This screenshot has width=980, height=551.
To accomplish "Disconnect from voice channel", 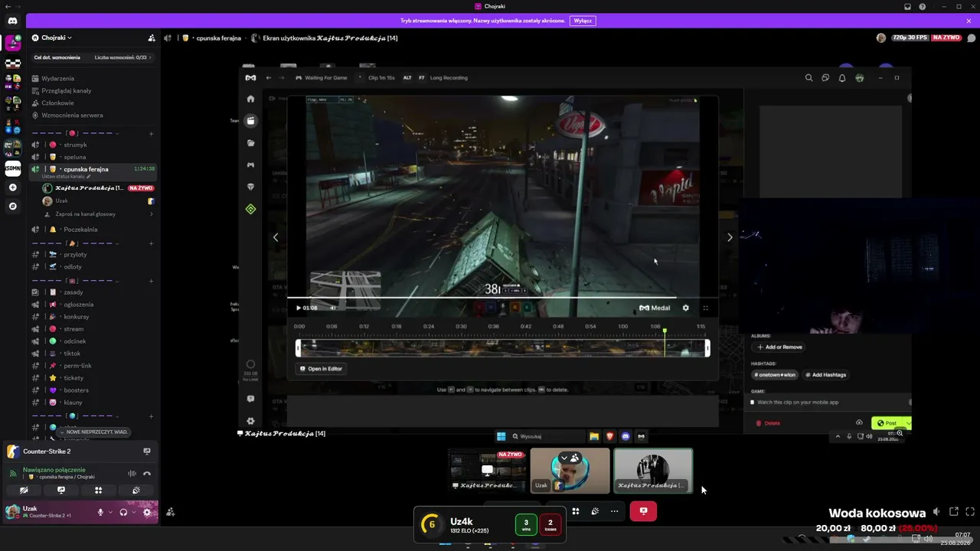I will 147,474.
